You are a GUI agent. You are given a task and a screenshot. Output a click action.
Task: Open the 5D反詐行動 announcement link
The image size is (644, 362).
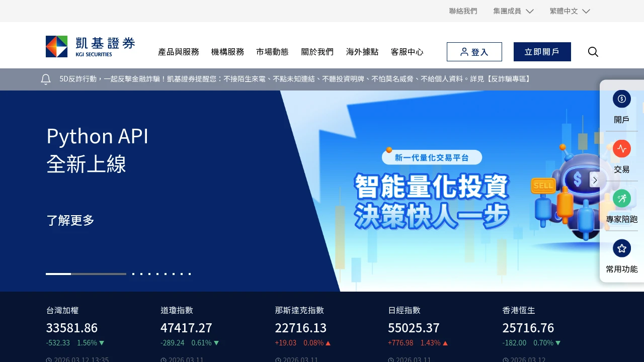click(295, 79)
